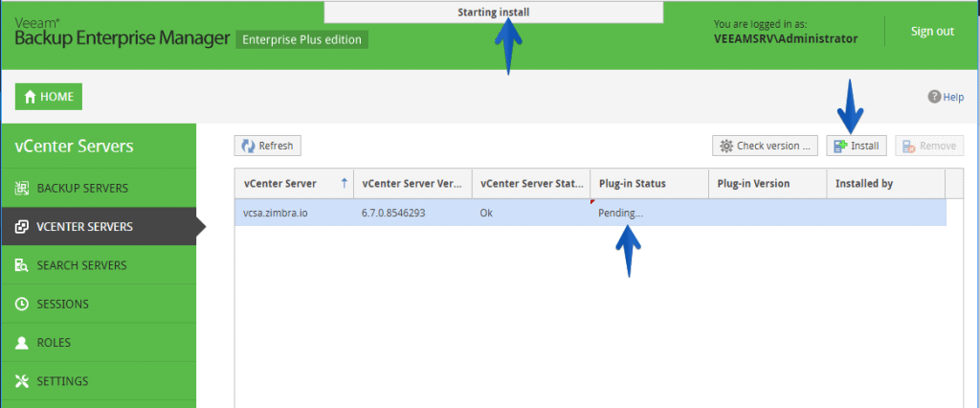
Task: Click the Backup Servers sidebar icon
Action: click(x=22, y=188)
